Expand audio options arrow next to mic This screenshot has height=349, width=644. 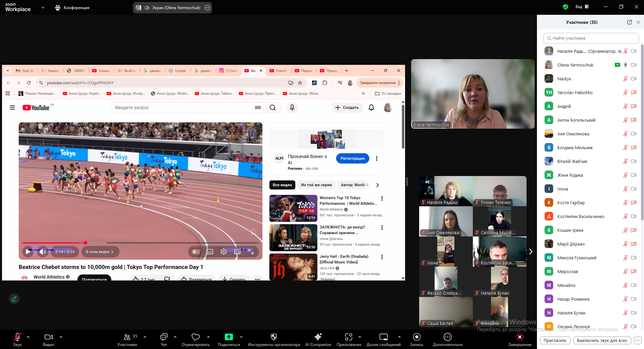click(x=28, y=337)
